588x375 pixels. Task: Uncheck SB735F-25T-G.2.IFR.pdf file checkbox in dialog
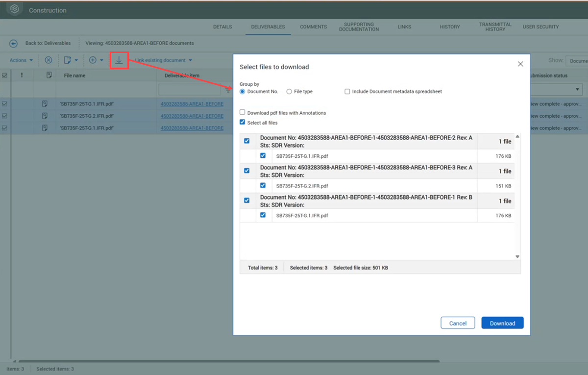[x=263, y=185]
